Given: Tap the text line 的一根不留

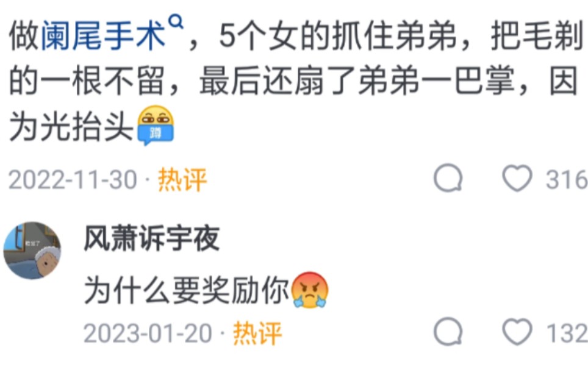Looking at the screenshot, I should 87,81.
